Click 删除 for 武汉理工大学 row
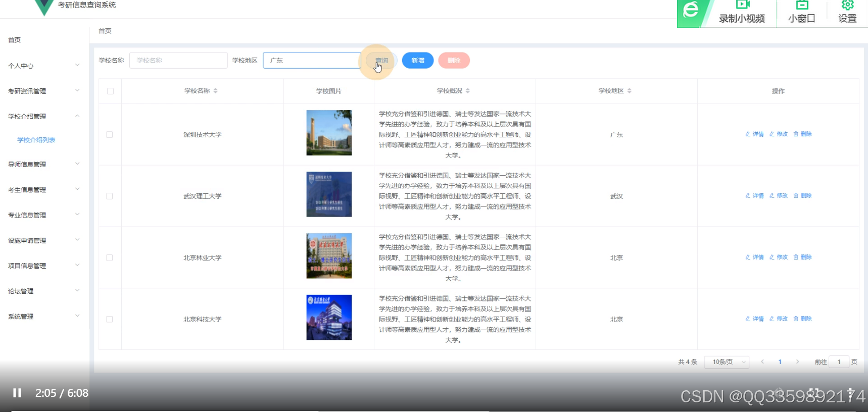 click(x=802, y=196)
